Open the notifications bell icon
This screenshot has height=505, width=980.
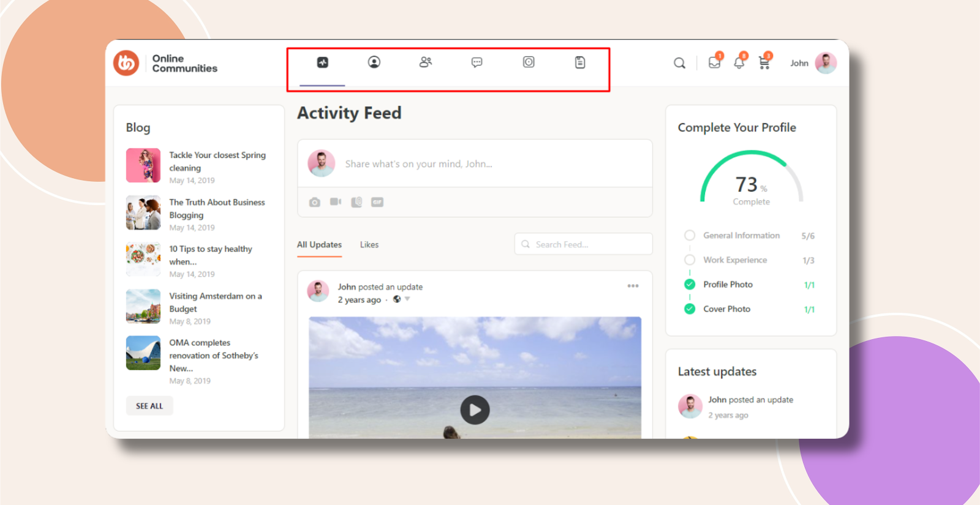pyautogui.click(x=739, y=62)
